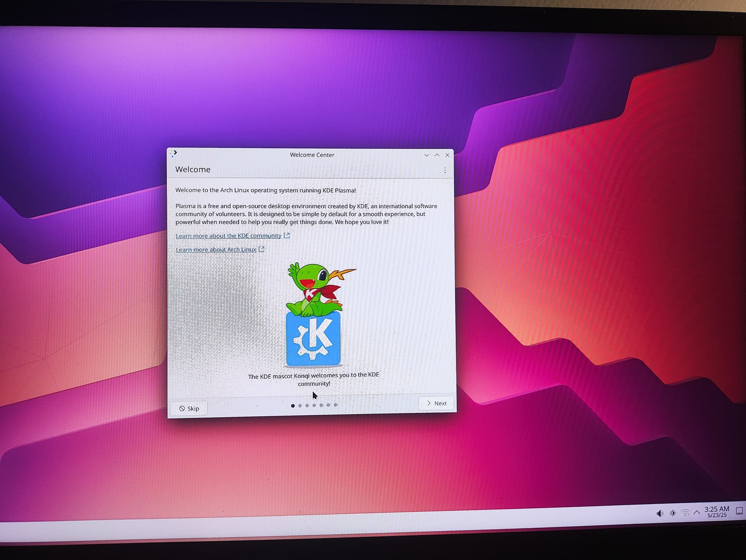Open the clock showing 3:25 AM
Image resolution: width=746 pixels, height=560 pixels.
[717, 512]
